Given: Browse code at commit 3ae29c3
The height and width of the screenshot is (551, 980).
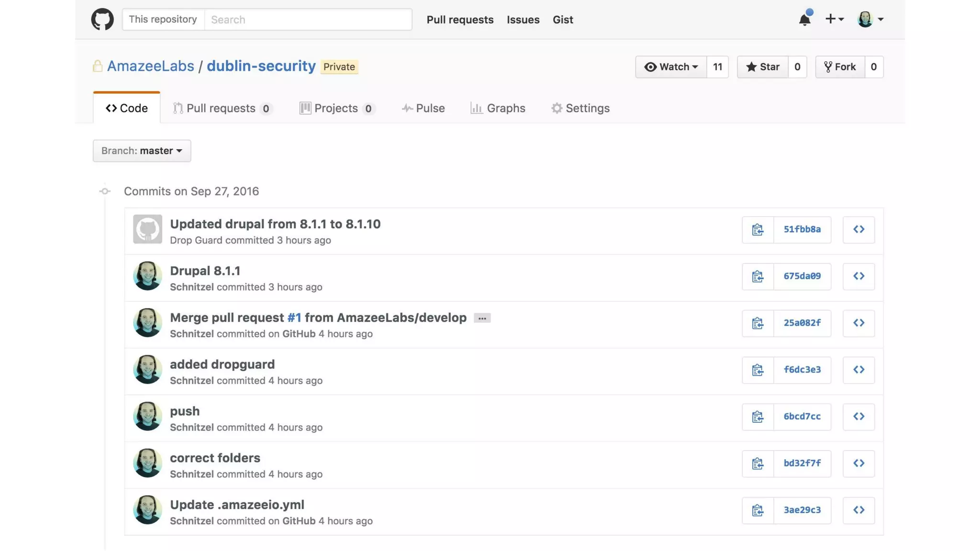Looking at the screenshot, I should click(858, 510).
